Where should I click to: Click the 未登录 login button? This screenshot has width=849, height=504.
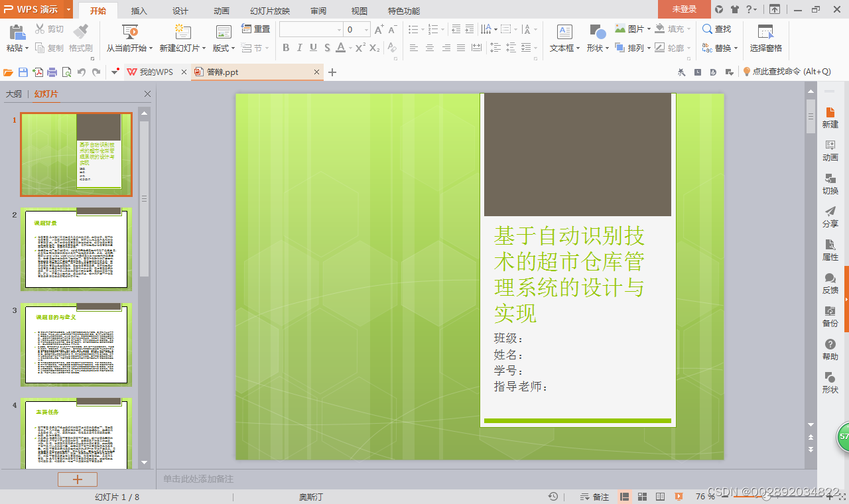click(683, 10)
